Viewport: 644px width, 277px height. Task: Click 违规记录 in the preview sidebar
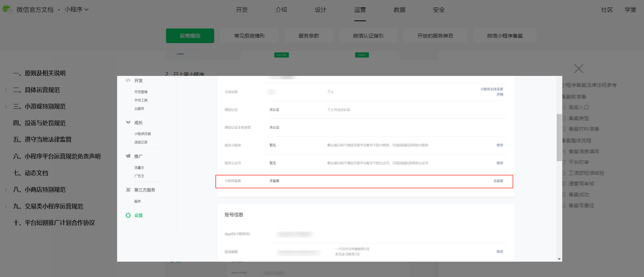pyautogui.click(x=141, y=142)
